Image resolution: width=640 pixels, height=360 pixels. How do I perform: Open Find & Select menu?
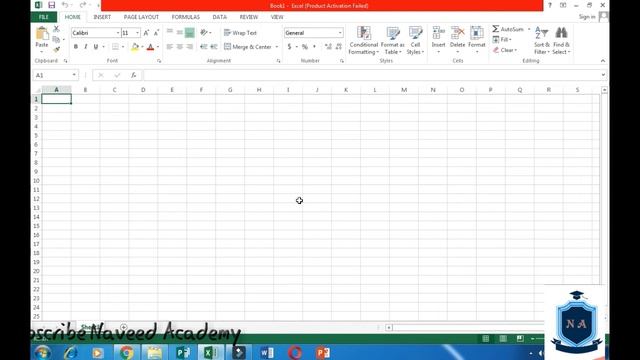click(561, 40)
